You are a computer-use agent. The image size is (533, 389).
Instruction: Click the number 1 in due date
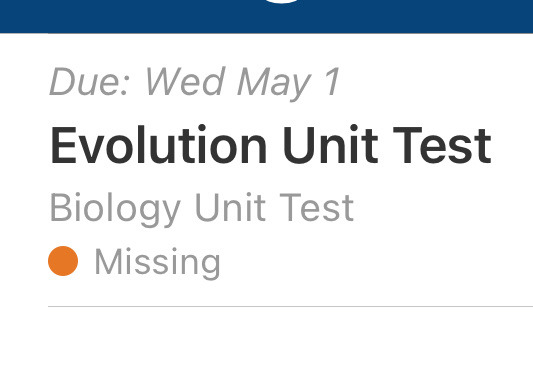(332, 82)
